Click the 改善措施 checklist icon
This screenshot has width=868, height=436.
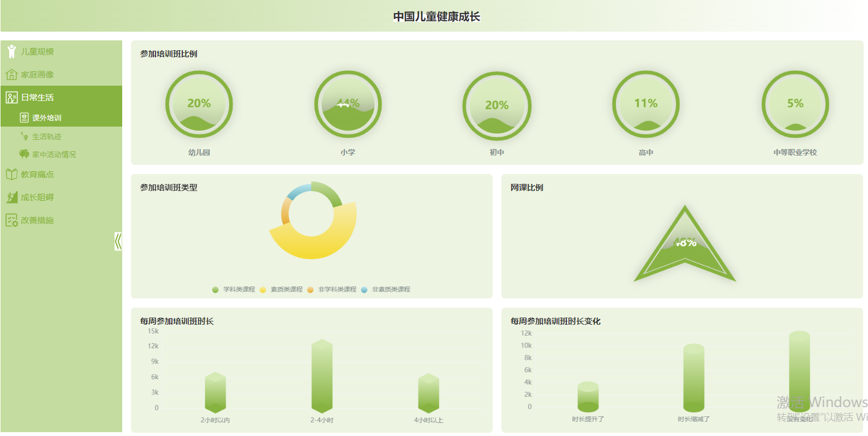pyautogui.click(x=11, y=220)
